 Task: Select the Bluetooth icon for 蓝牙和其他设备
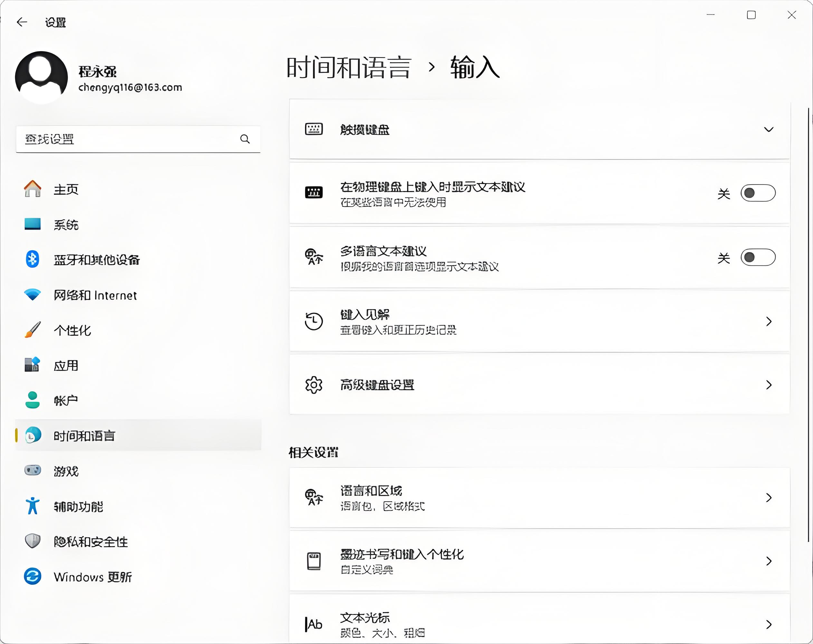coord(33,259)
